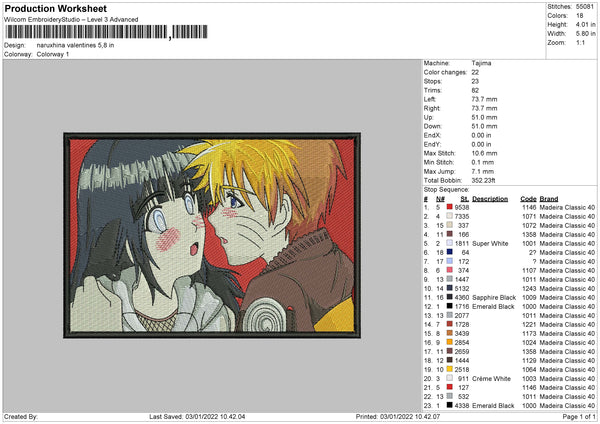Click the Stitches value 55081
600x424 pixels.
coord(585,7)
